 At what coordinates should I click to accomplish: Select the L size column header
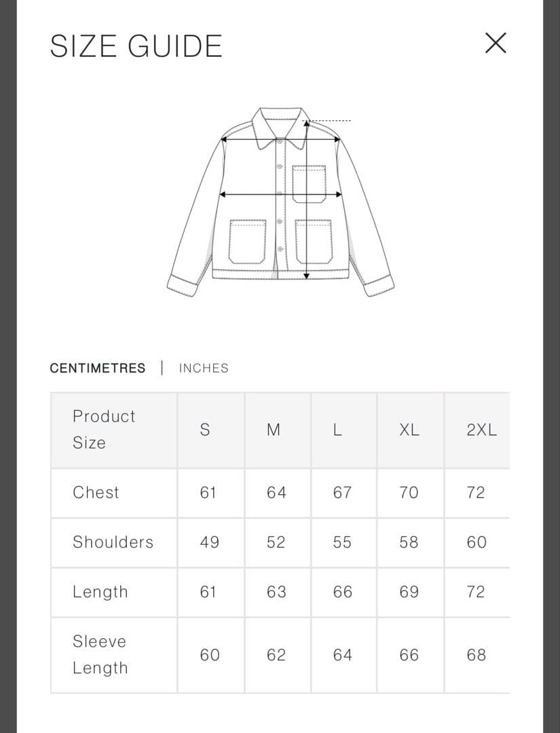(x=338, y=430)
